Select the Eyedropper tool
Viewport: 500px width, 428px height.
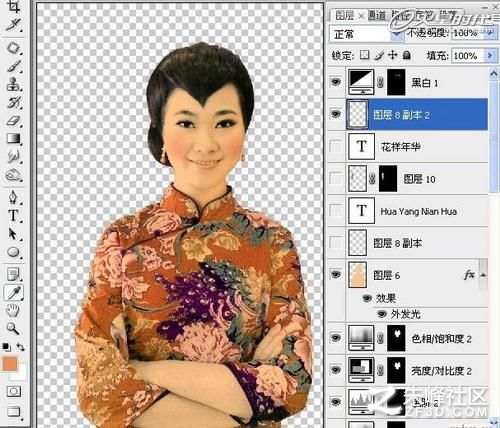(13, 293)
